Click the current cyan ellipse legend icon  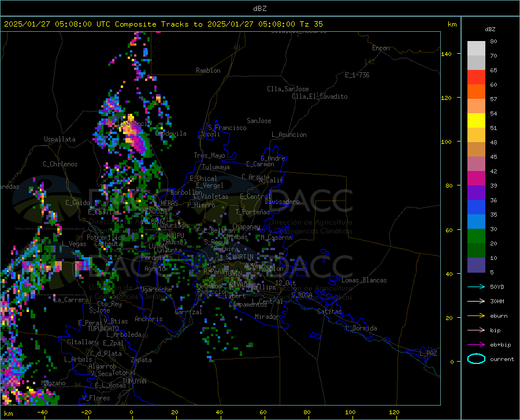pos(476,359)
